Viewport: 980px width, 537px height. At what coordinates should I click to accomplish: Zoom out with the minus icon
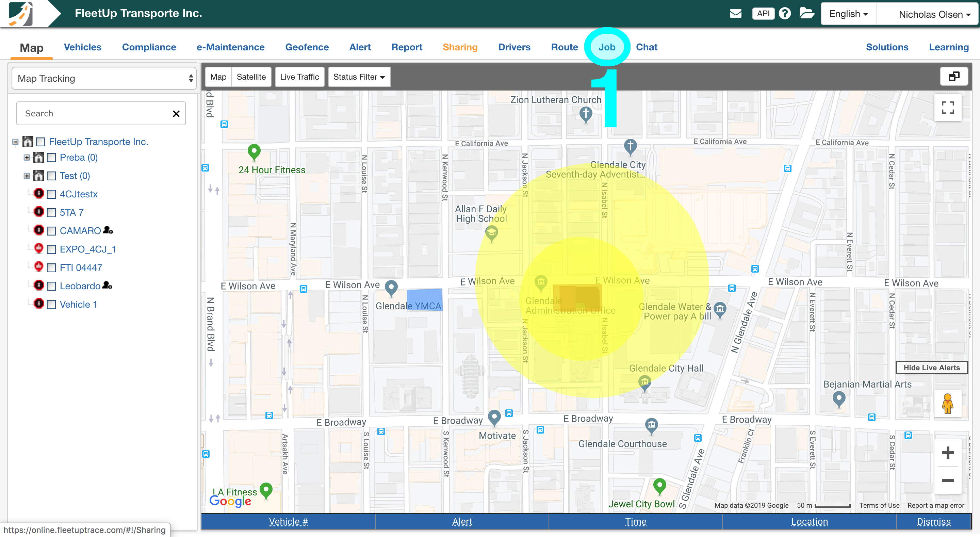pos(948,480)
